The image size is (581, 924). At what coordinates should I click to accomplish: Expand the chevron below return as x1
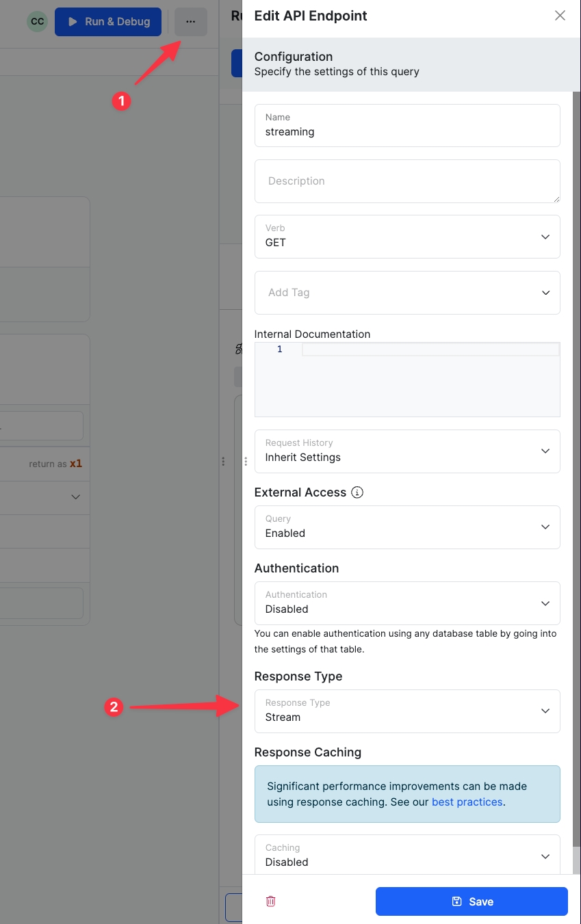(76, 497)
